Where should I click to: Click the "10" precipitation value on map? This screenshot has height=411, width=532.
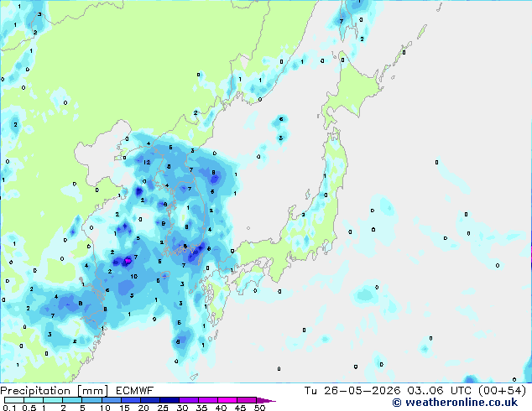134,276
